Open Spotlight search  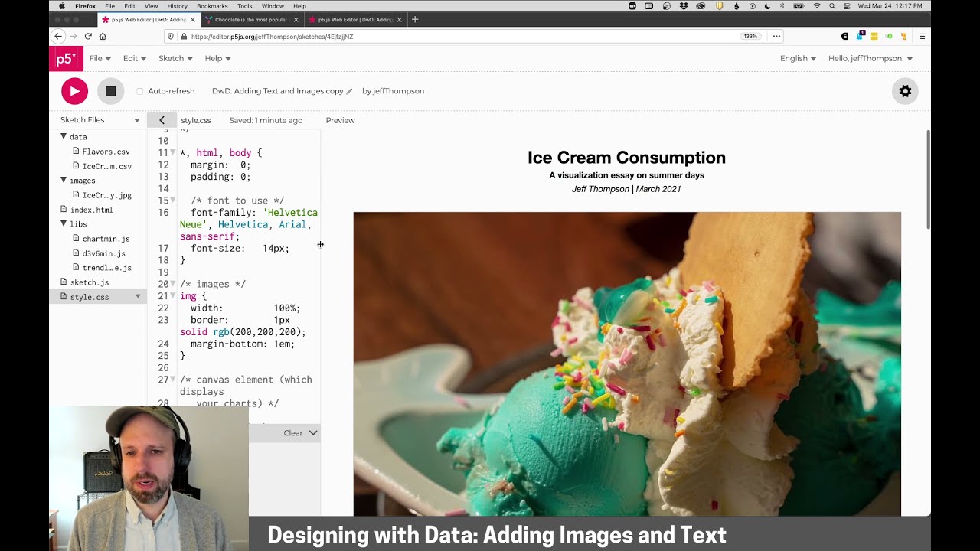pos(831,6)
